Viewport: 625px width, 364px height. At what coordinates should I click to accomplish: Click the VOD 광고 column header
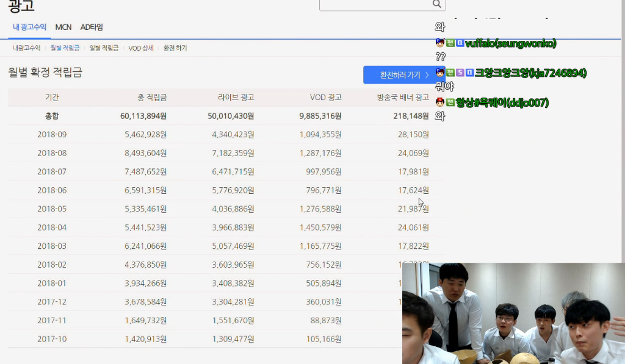pos(326,97)
